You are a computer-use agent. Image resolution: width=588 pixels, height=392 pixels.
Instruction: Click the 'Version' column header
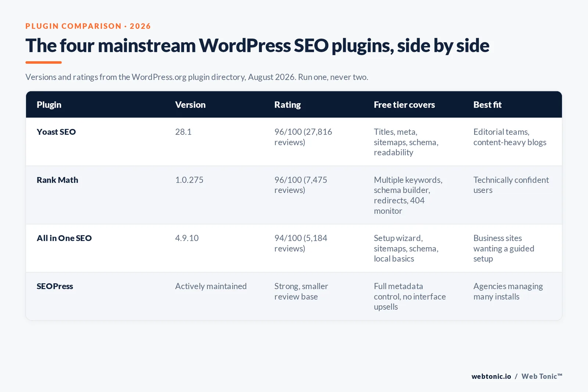190,105
